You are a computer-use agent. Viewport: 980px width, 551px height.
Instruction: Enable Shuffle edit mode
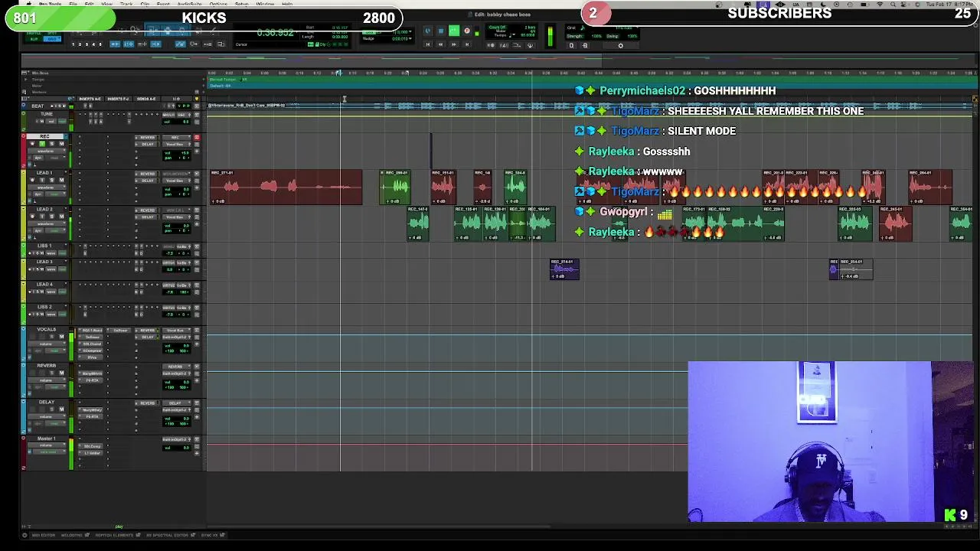[34, 33]
